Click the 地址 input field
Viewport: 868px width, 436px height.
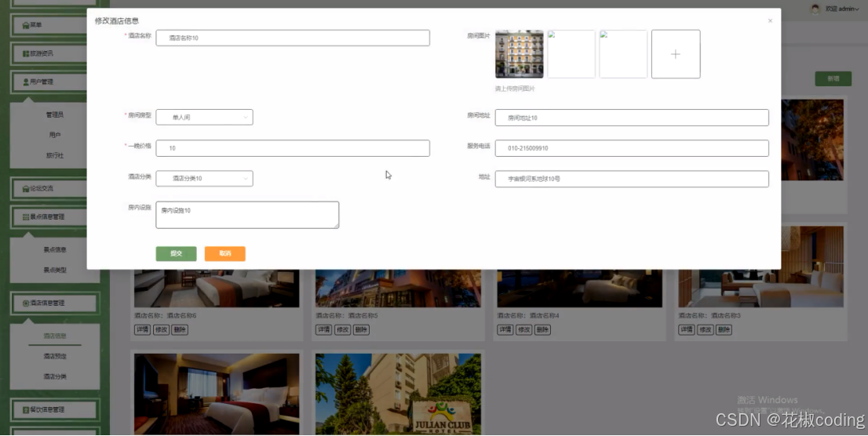coord(632,179)
